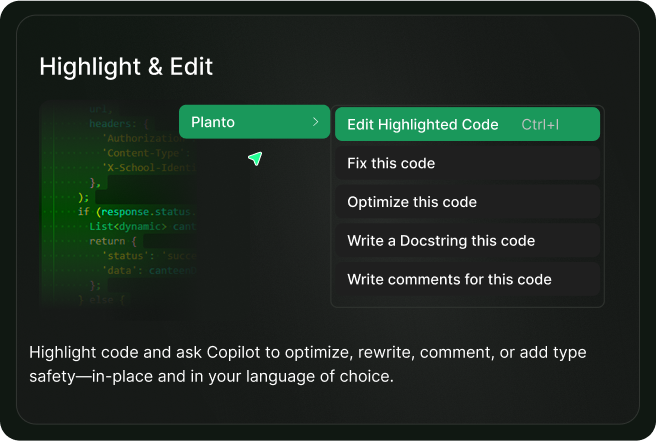This screenshot has height=441, width=657.
Task: Choose Fix this code
Action: tap(391, 163)
